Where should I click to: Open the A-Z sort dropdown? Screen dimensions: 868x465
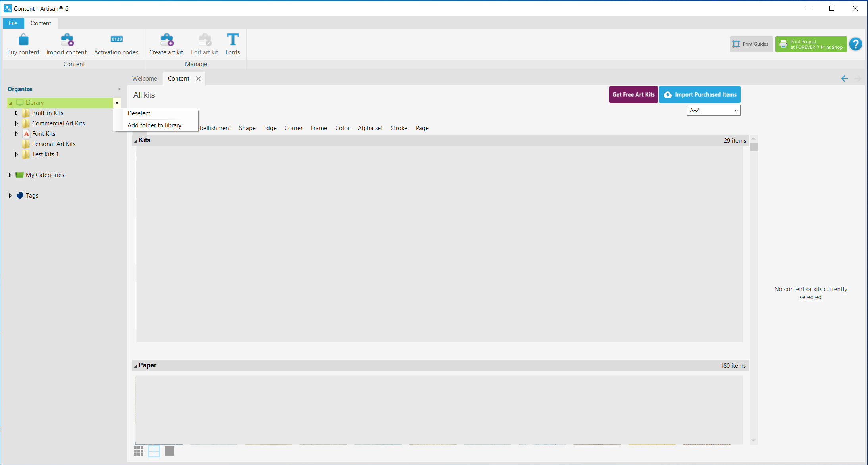point(714,110)
